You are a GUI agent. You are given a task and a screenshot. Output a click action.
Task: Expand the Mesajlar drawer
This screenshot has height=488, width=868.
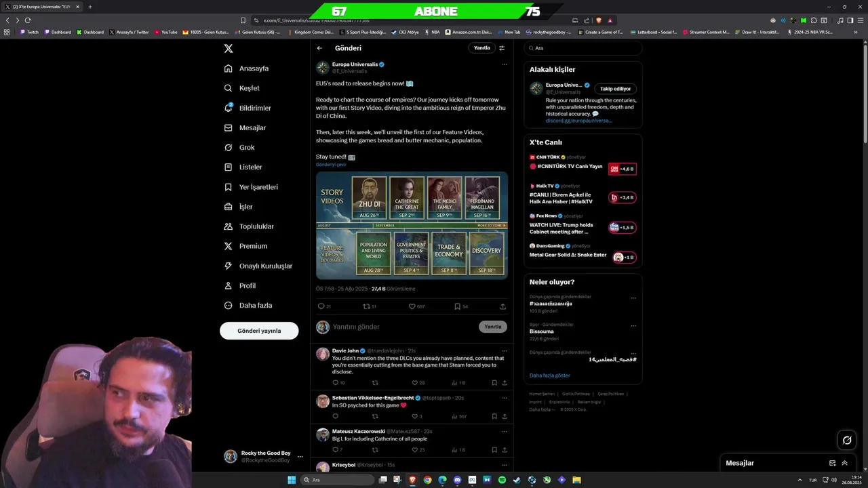(x=844, y=463)
